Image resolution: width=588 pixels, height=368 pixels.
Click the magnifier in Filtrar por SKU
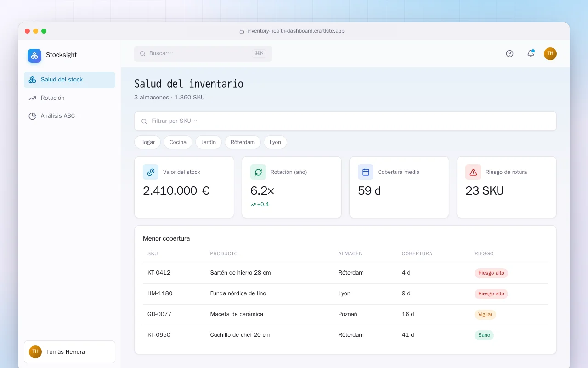pos(144,121)
